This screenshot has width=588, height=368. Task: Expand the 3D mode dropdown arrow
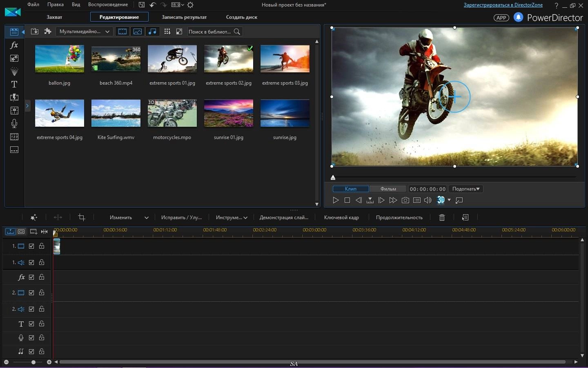[449, 200]
